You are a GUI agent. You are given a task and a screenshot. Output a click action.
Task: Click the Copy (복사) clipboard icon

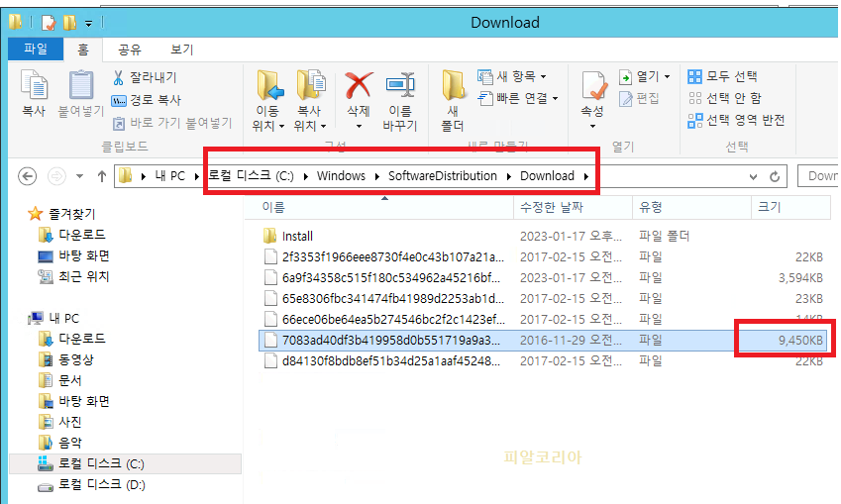coord(35,86)
